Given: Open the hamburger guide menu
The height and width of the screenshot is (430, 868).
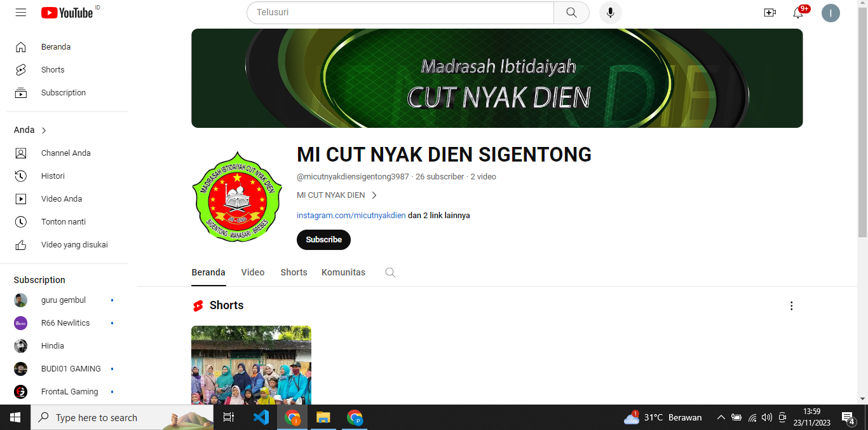Looking at the screenshot, I should coord(21,13).
